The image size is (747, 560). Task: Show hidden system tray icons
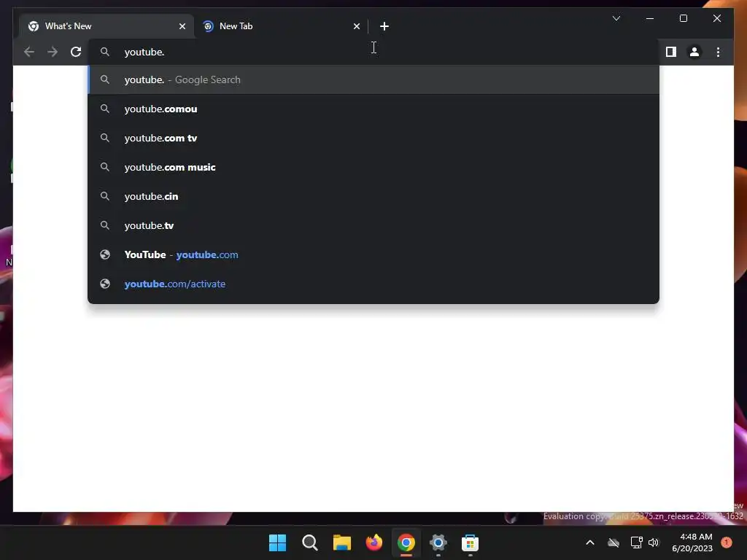(589, 542)
